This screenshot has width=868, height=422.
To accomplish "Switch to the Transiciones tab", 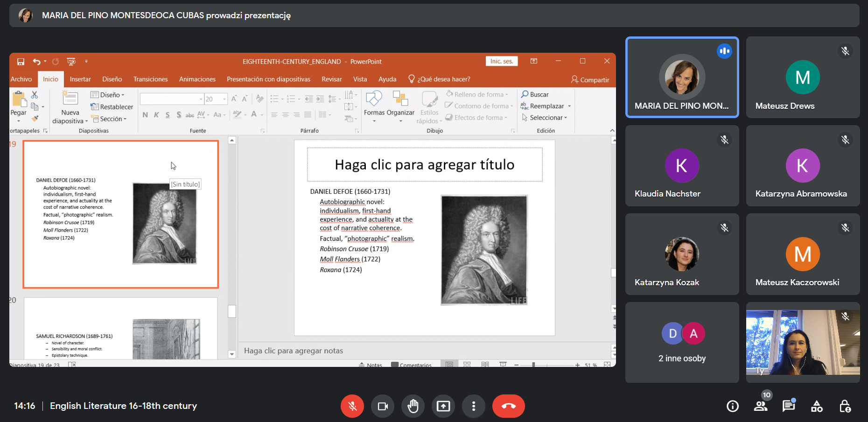I will coord(150,79).
